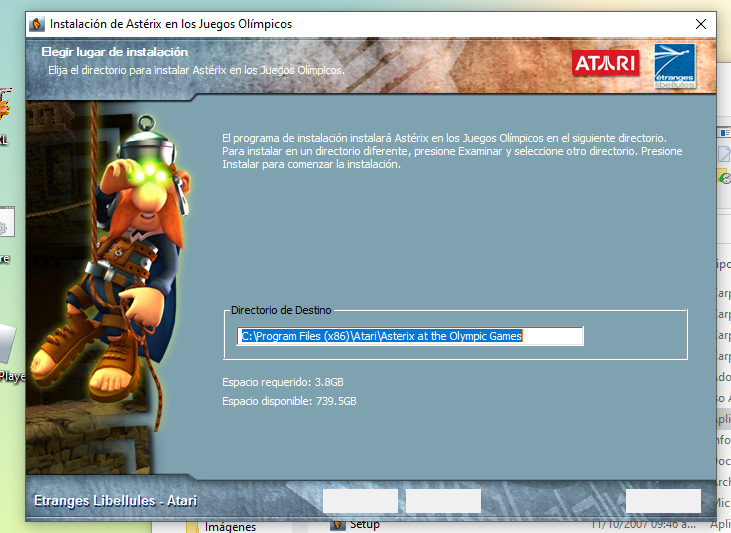Click the 11/10/2007 date in Explorer
This screenshot has height=533, width=731.
(643, 525)
